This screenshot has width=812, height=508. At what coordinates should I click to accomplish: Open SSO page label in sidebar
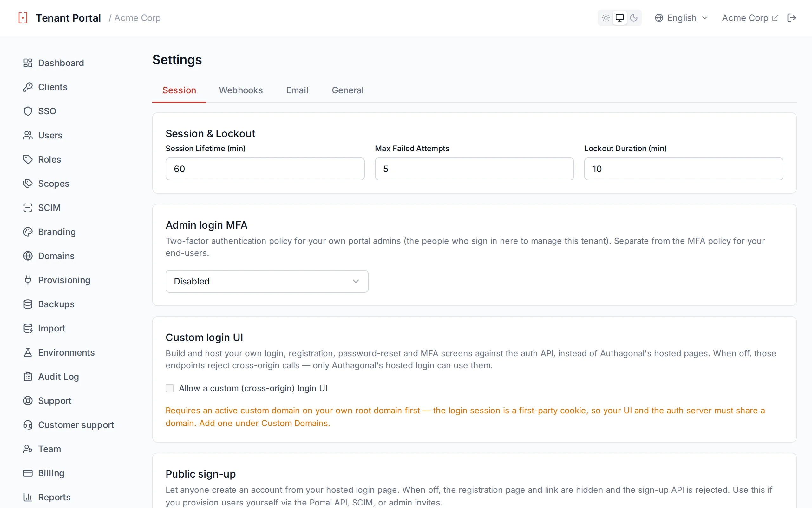coord(47,111)
